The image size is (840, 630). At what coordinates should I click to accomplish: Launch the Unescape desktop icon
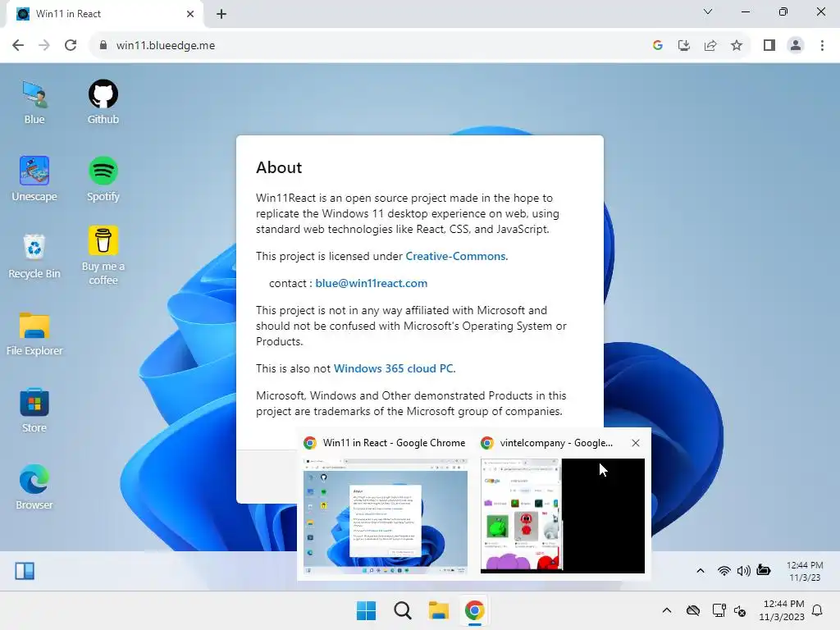pyautogui.click(x=34, y=180)
